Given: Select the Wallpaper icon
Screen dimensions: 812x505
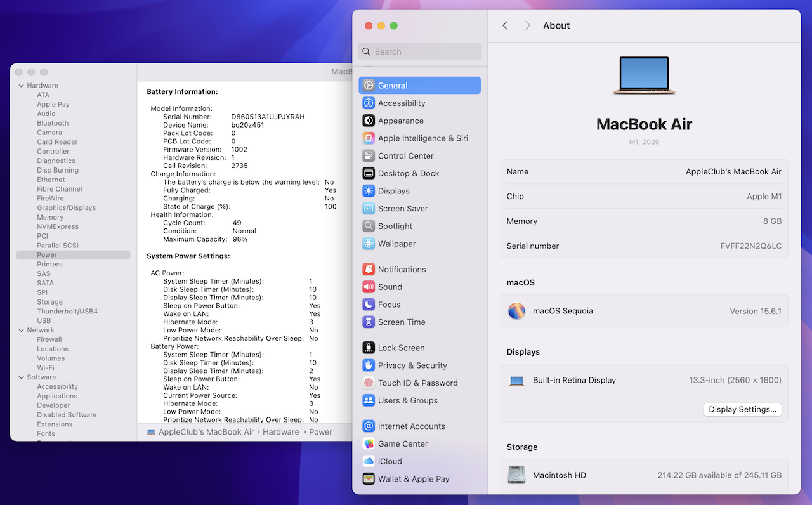Looking at the screenshot, I should [369, 244].
